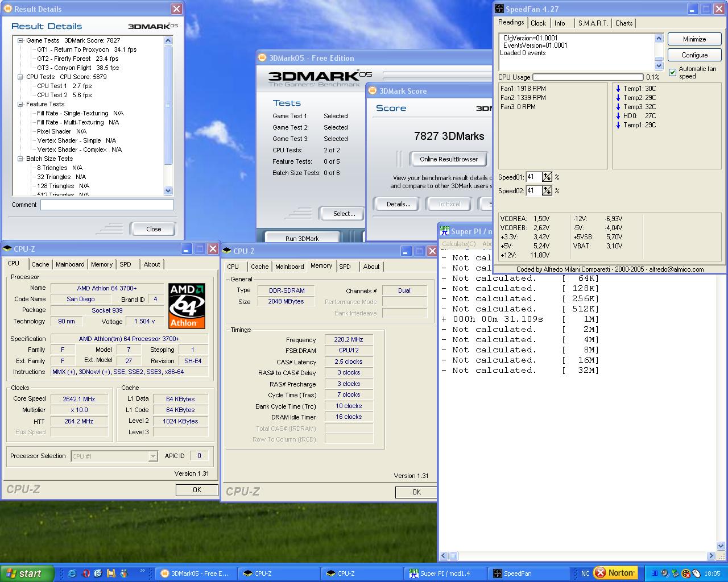Show the Charts tab in SpeedFan
728x582 pixels.
point(624,23)
